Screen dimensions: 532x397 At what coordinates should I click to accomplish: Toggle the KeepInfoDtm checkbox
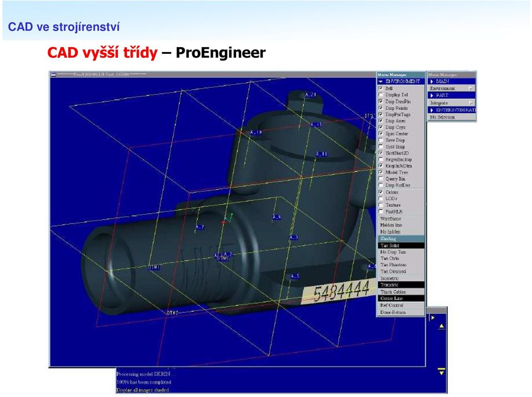tap(381, 166)
